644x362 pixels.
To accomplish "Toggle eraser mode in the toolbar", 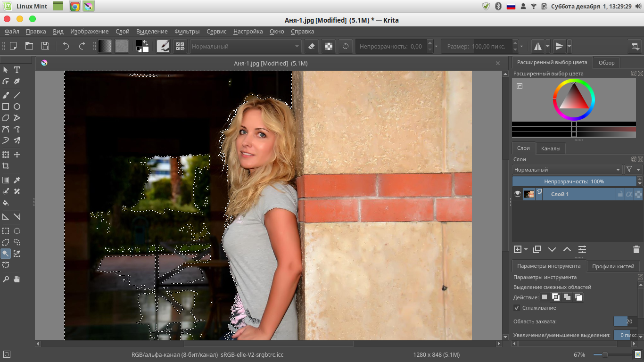I will click(x=311, y=46).
